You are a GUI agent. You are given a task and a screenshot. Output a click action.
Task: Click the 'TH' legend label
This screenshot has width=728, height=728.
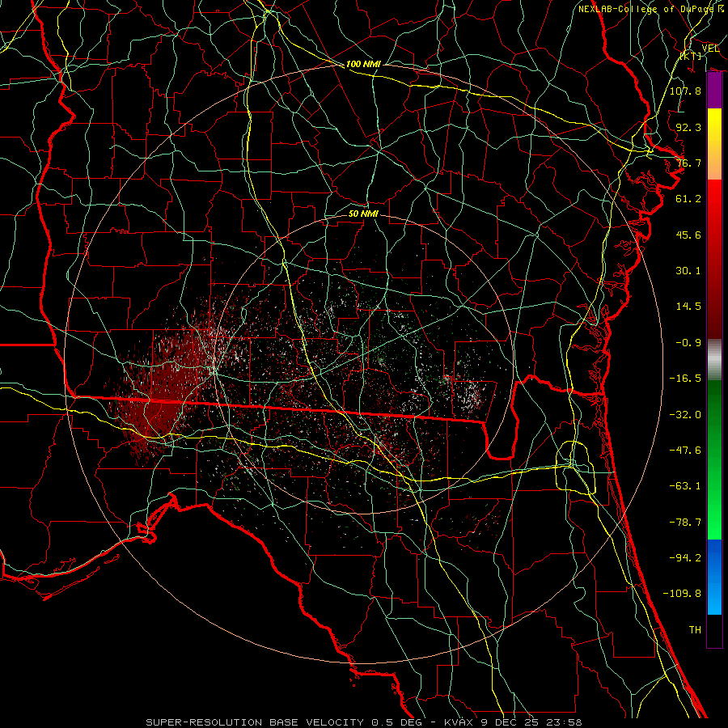click(695, 630)
